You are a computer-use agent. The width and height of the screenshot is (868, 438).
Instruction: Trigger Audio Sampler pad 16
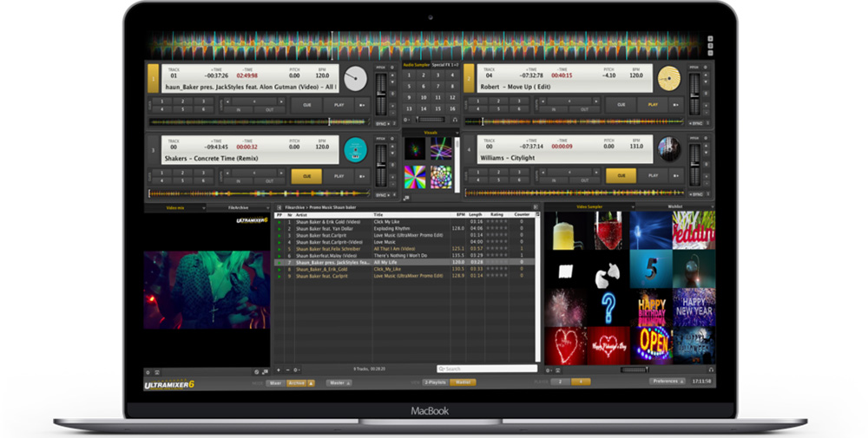tap(452, 108)
